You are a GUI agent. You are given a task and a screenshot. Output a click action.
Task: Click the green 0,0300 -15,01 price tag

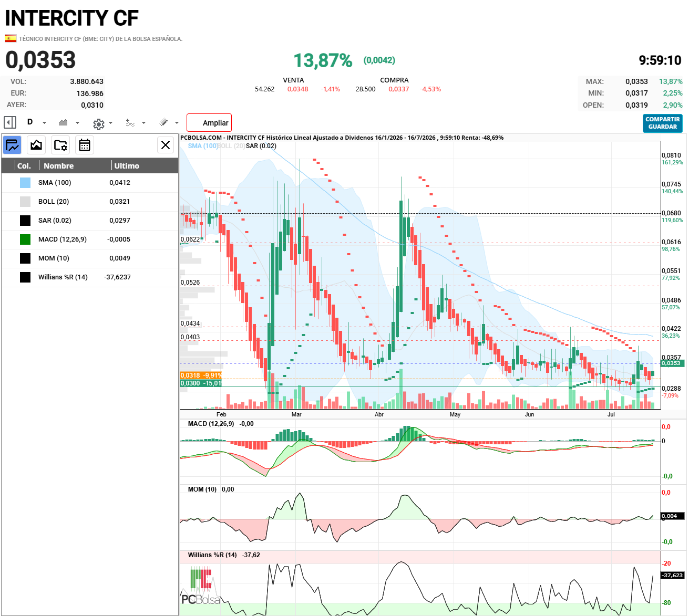(x=201, y=383)
